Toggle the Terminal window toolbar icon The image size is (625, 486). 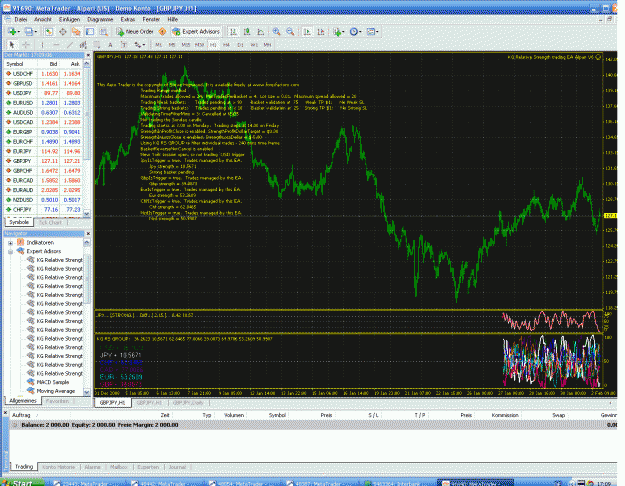pos(90,31)
